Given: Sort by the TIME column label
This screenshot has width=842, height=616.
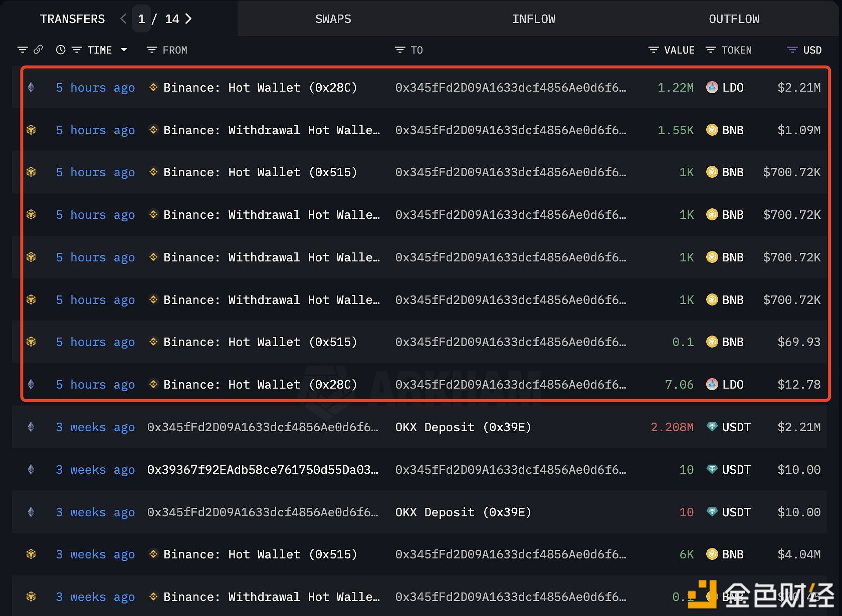Looking at the screenshot, I should pos(100,50).
